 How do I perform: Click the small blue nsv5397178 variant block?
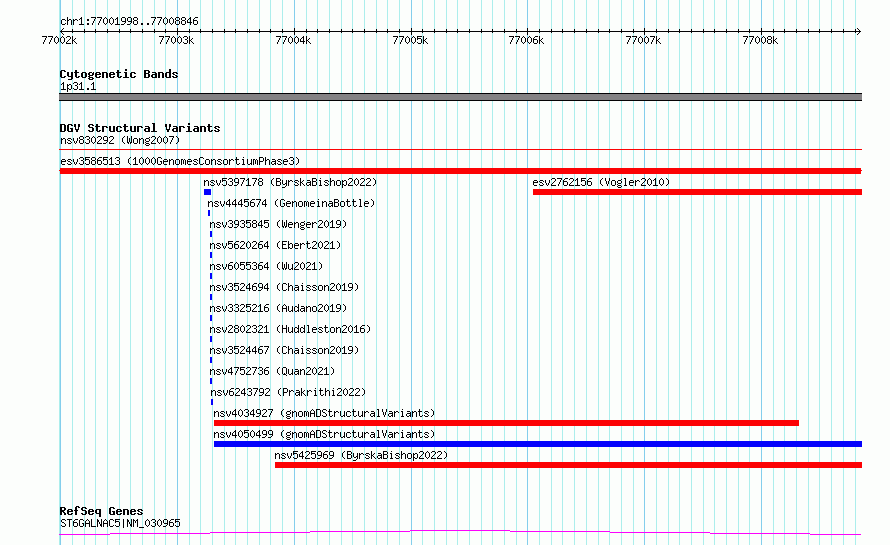click(208, 192)
